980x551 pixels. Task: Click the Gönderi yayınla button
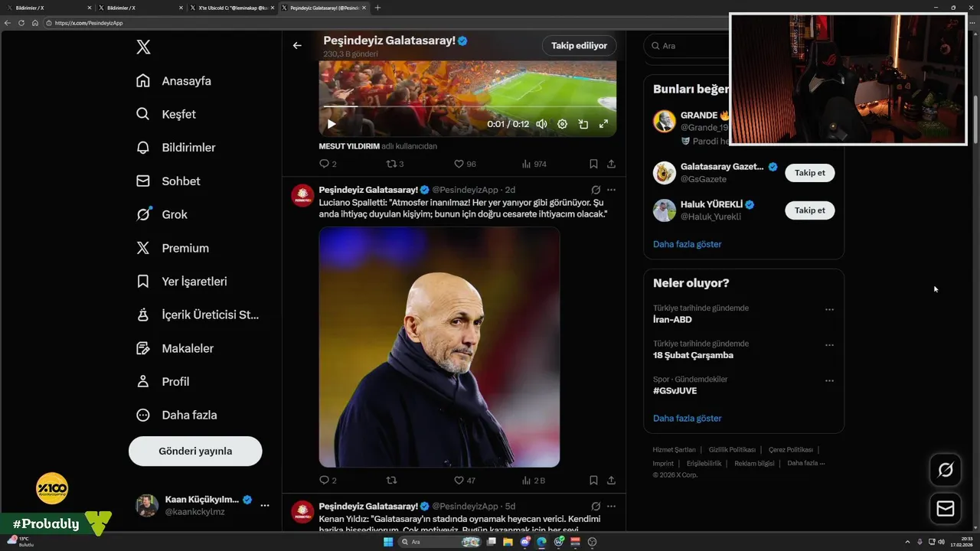[195, 451]
